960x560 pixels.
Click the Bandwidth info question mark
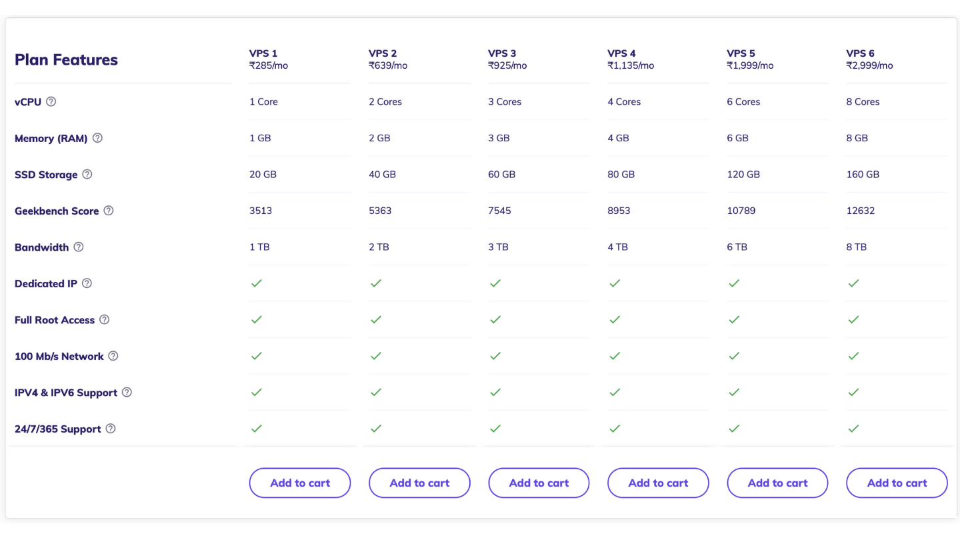[79, 247]
